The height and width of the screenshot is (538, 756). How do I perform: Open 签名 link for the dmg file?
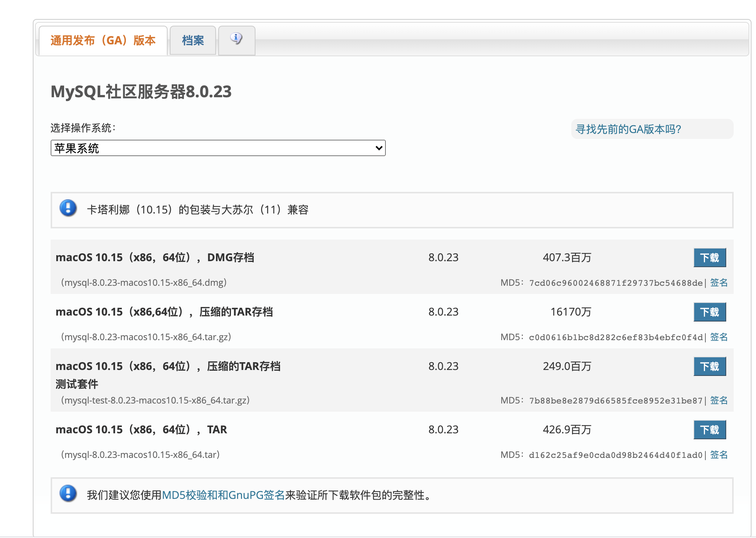tap(719, 283)
